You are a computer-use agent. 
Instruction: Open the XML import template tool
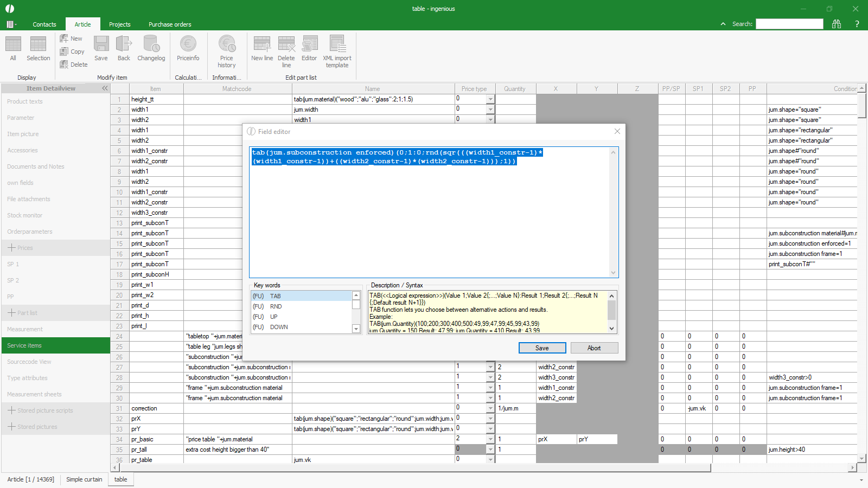(337, 44)
